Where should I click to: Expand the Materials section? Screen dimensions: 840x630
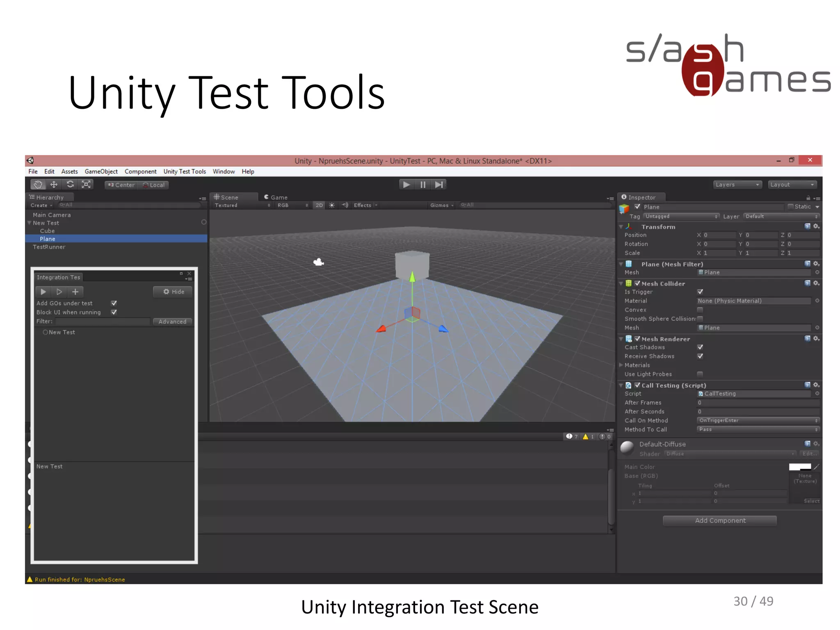[x=621, y=365]
